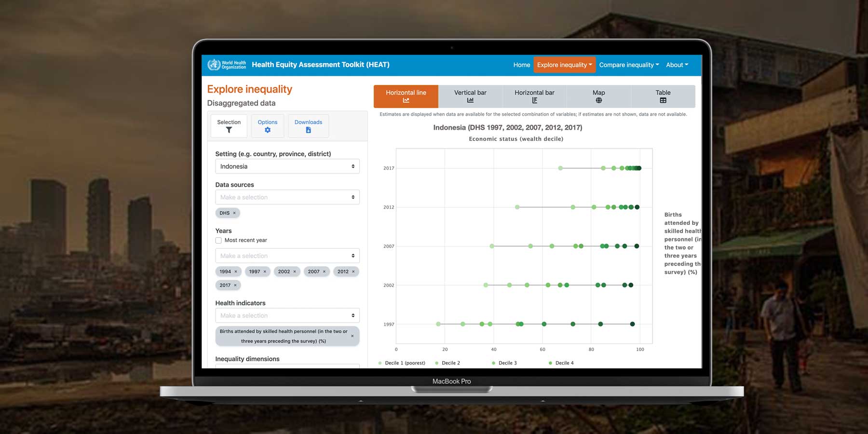
Task: Show the Map globe view
Action: tap(598, 96)
